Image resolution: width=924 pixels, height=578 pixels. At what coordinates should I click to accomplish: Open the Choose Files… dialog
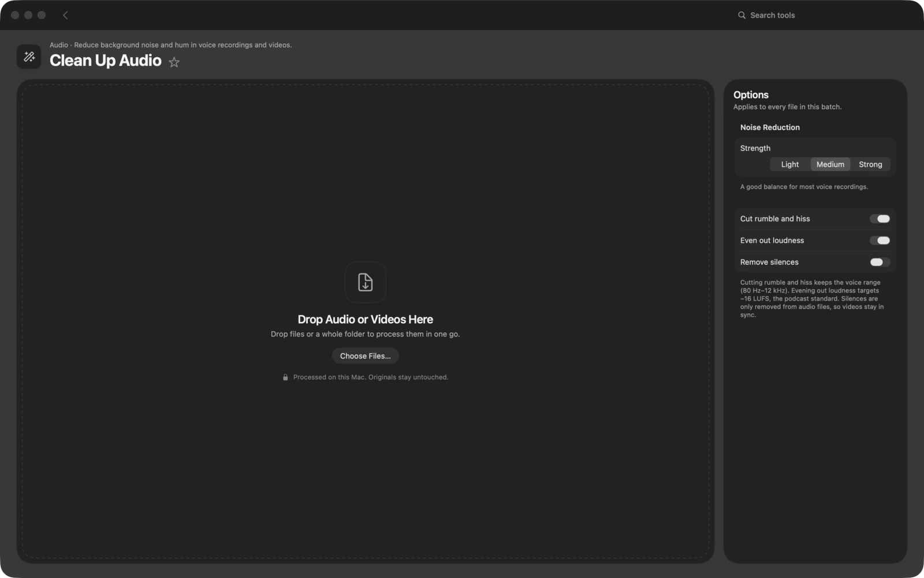pos(366,356)
